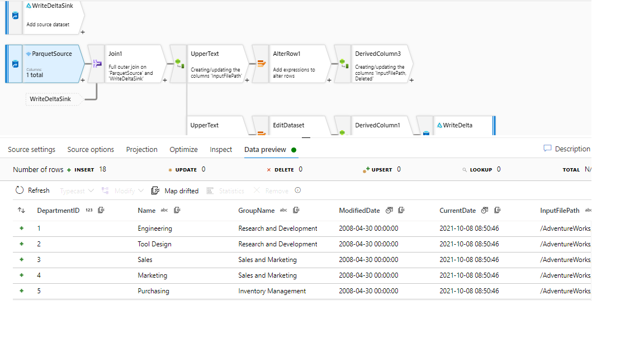Screen dimensions: 644x362
Task: Click the AlterRow1 alter row icon
Action: pyautogui.click(x=261, y=64)
